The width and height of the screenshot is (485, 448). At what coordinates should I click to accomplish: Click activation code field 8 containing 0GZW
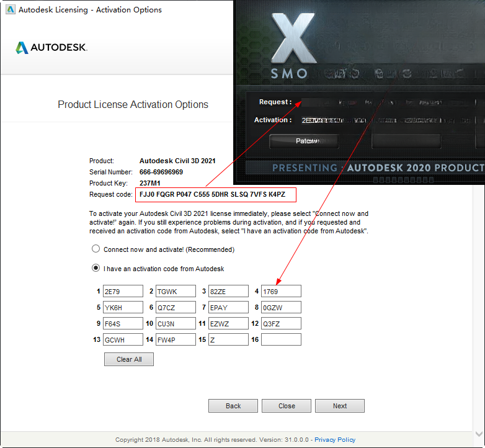pyautogui.click(x=281, y=307)
